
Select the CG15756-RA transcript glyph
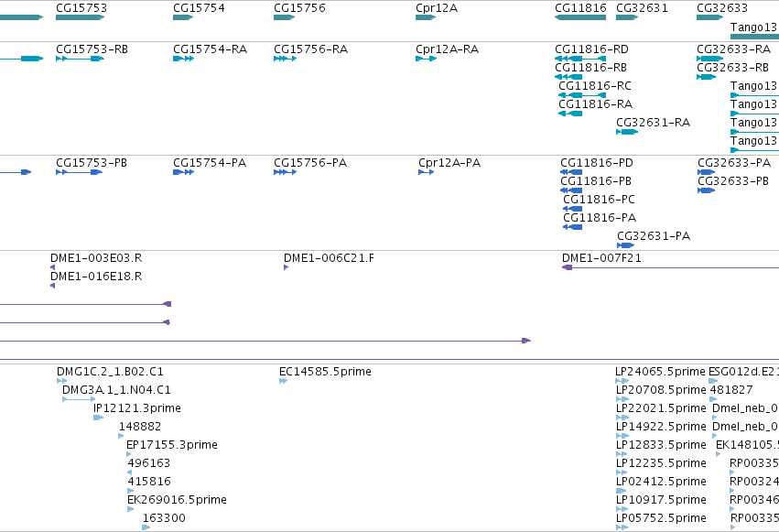286,59
